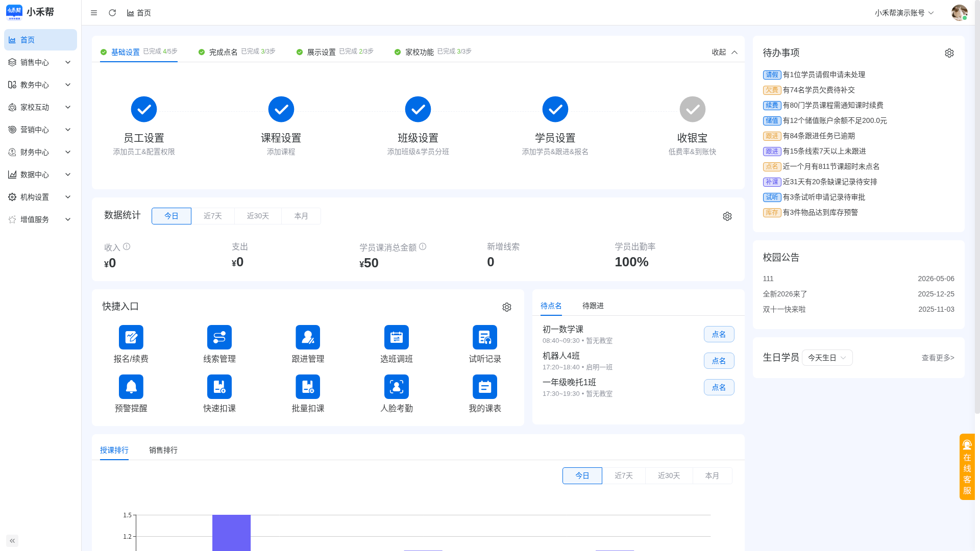Open the 在线客服 support widget
Viewport: 980px width, 551px height.
point(967,467)
